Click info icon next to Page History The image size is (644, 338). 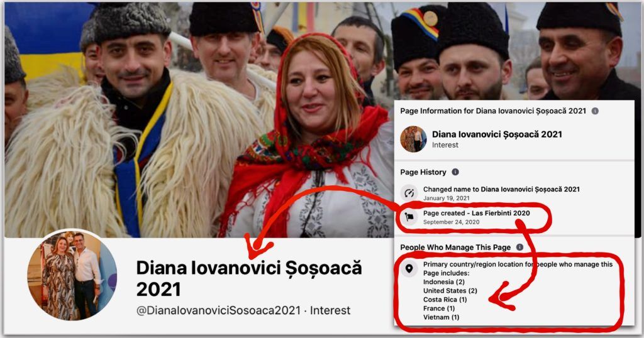click(x=455, y=172)
